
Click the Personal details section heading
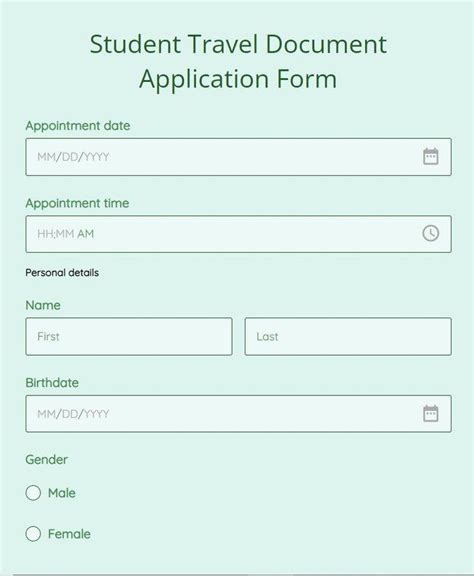point(62,273)
